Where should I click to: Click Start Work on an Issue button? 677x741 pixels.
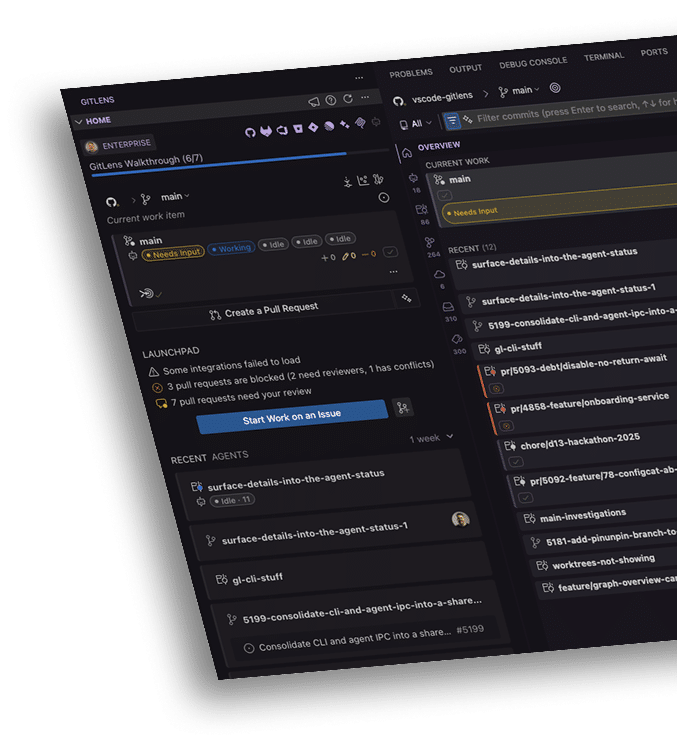pyautogui.click(x=292, y=417)
